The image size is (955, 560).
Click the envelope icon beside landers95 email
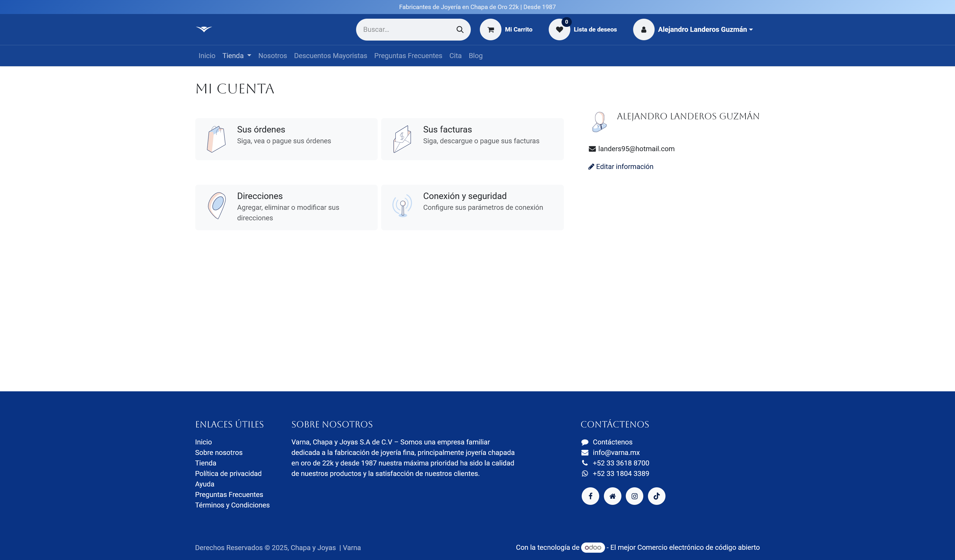click(x=592, y=149)
